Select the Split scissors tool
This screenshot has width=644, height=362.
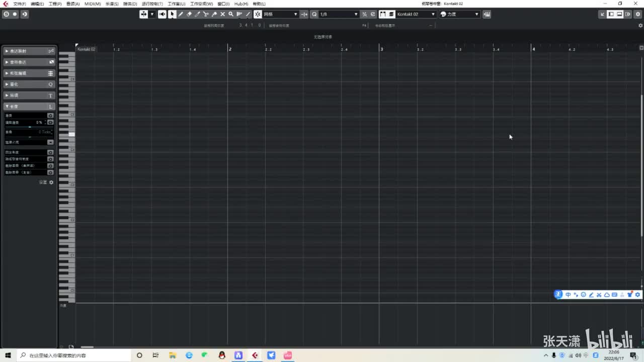click(x=205, y=14)
